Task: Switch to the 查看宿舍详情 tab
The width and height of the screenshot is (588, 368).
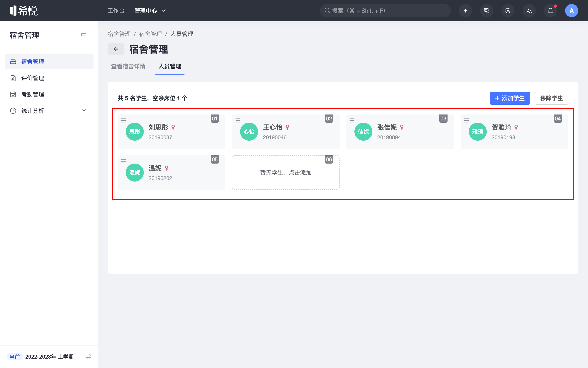Action: (x=128, y=66)
